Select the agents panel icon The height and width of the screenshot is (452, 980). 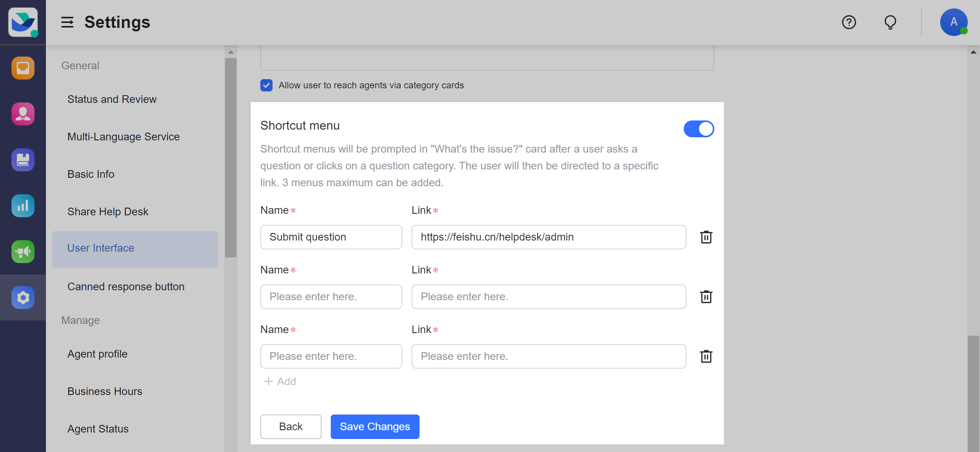(x=23, y=114)
